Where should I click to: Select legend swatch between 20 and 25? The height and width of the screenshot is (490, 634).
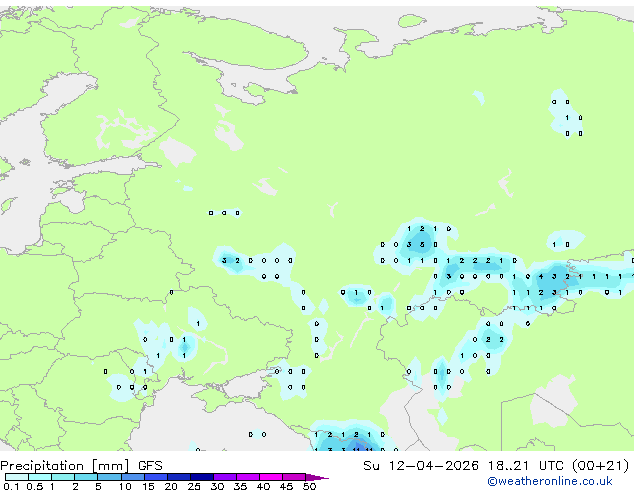click(178, 477)
